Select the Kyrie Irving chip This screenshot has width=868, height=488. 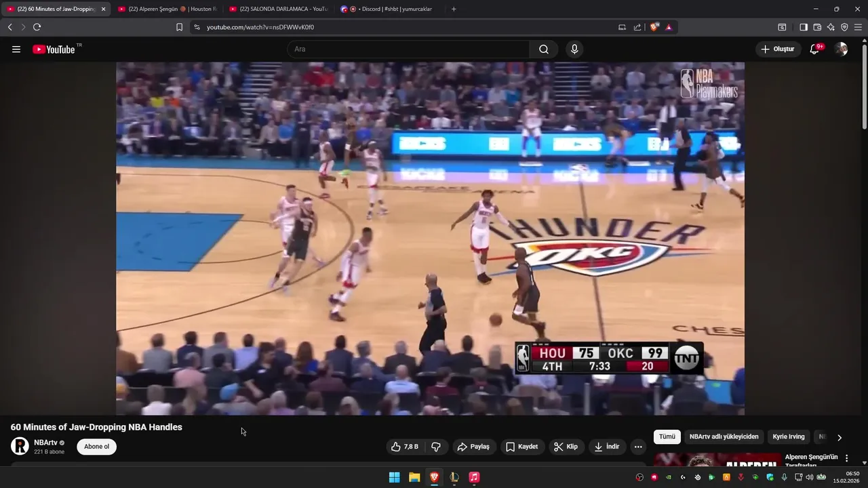[x=789, y=437]
